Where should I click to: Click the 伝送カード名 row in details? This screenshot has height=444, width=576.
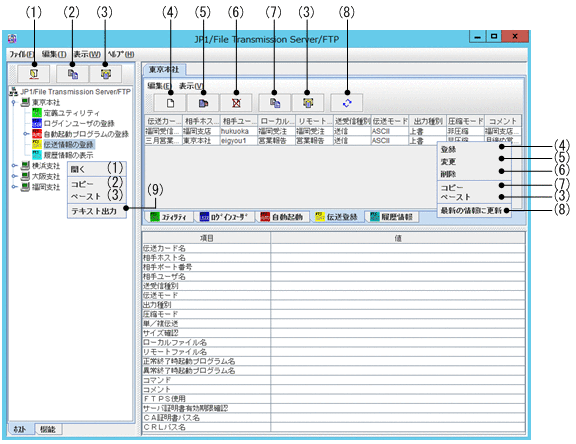[x=334, y=249]
